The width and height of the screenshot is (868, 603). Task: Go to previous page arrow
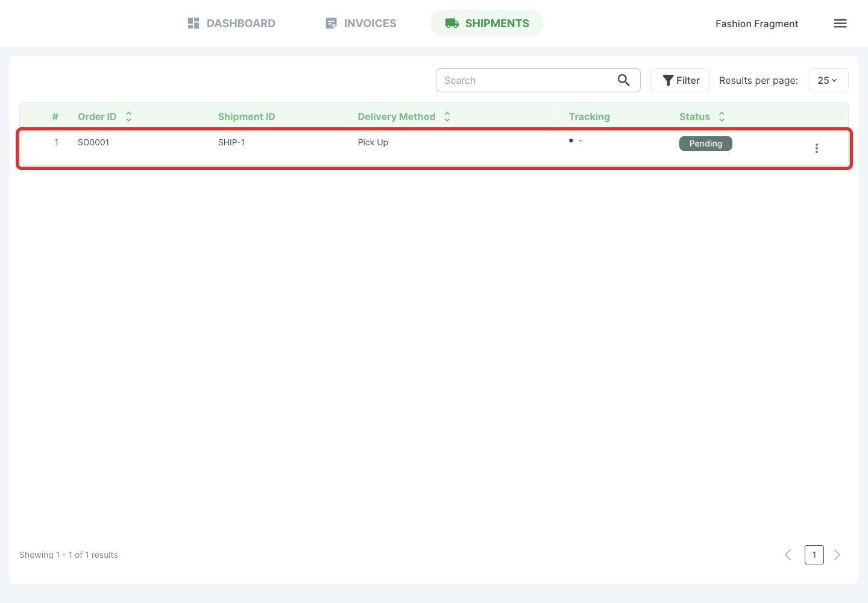tap(788, 555)
